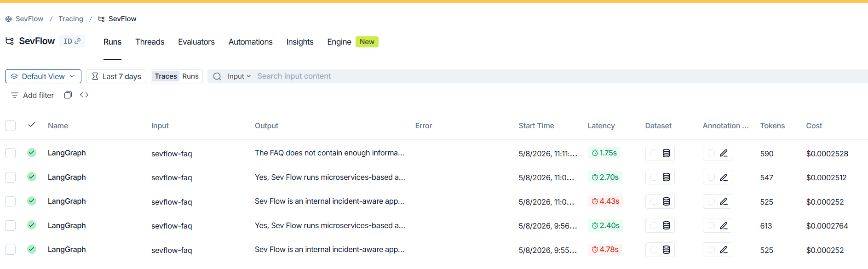Image resolution: width=868 pixels, height=269 pixels.
Task: Go to the Automations tab
Action: (x=250, y=42)
